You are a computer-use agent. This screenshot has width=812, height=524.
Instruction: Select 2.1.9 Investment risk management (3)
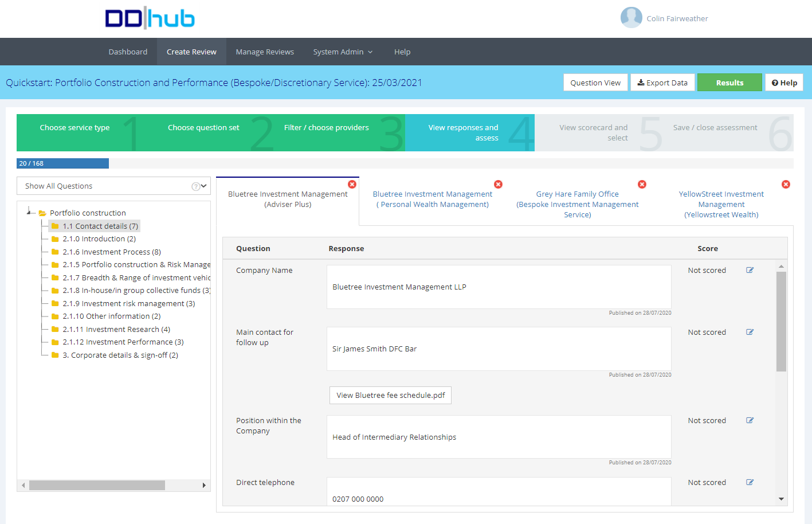129,303
